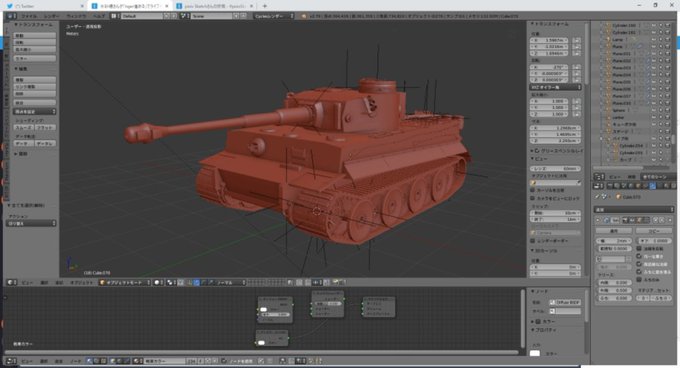Enable レンダーボーダー checkbox
The image size is (680, 368).
coord(533,241)
